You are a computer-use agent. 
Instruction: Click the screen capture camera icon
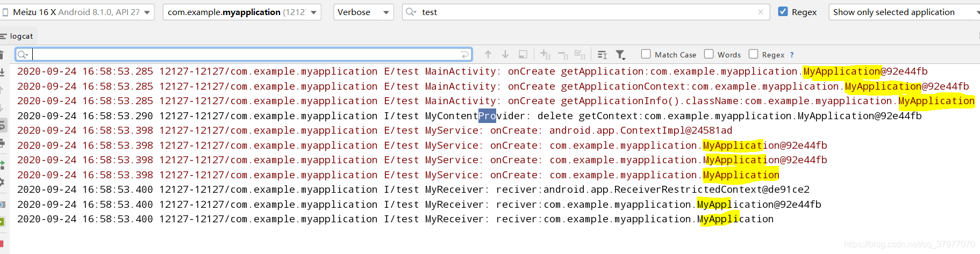[x=2, y=204]
